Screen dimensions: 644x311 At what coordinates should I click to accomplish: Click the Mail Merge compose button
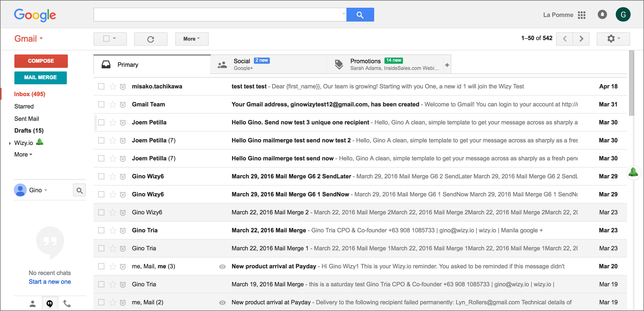point(41,77)
